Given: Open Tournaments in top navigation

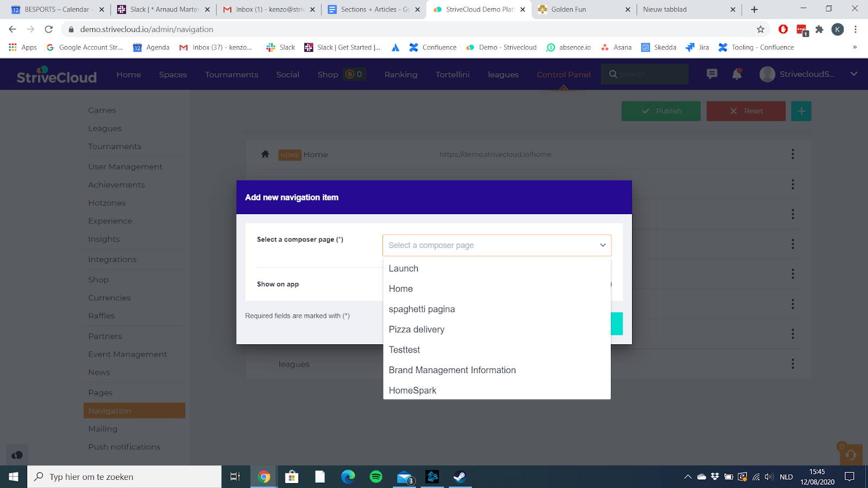Looking at the screenshot, I should click(232, 75).
